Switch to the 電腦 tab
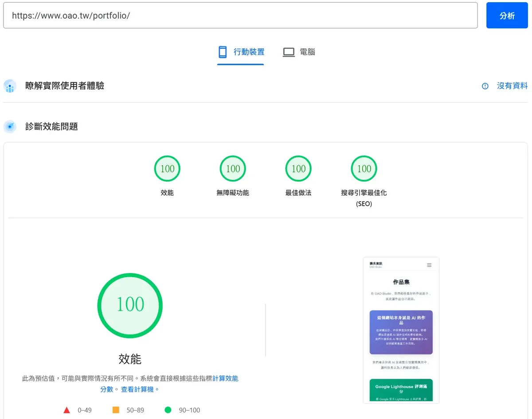The width and height of the screenshot is (532, 419). pyautogui.click(x=299, y=52)
